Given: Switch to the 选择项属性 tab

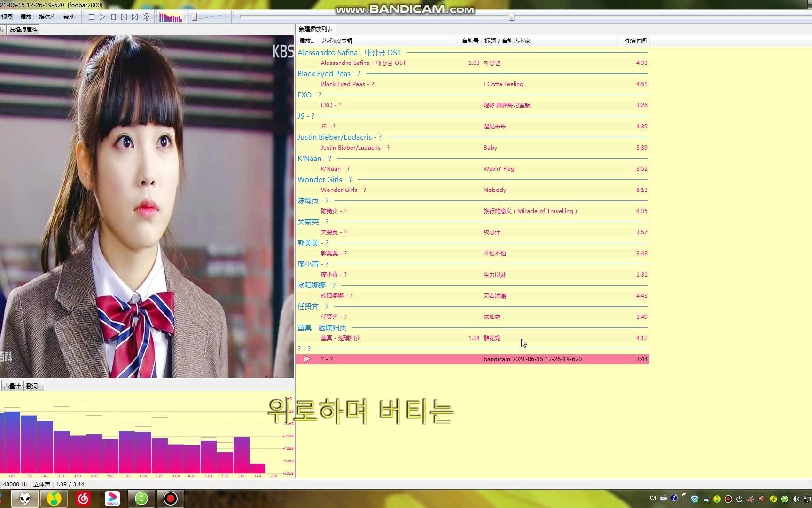Looking at the screenshot, I should pyautogui.click(x=23, y=30).
